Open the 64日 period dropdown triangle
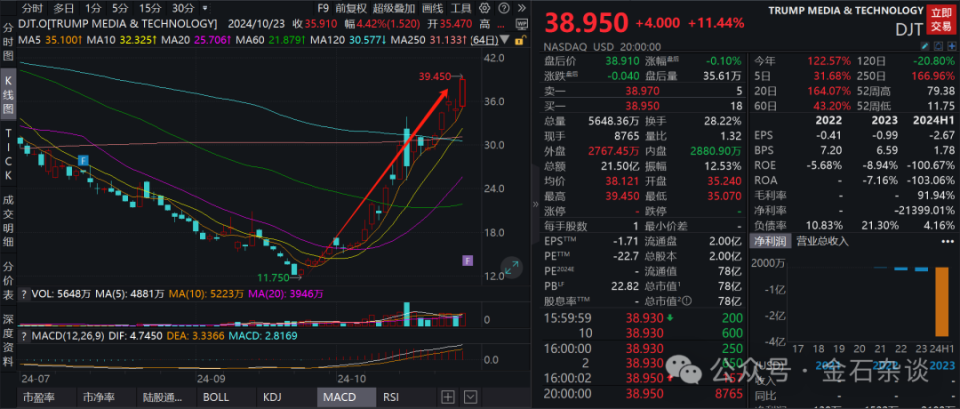Viewport: 960px width, 409px height. pos(505,40)
